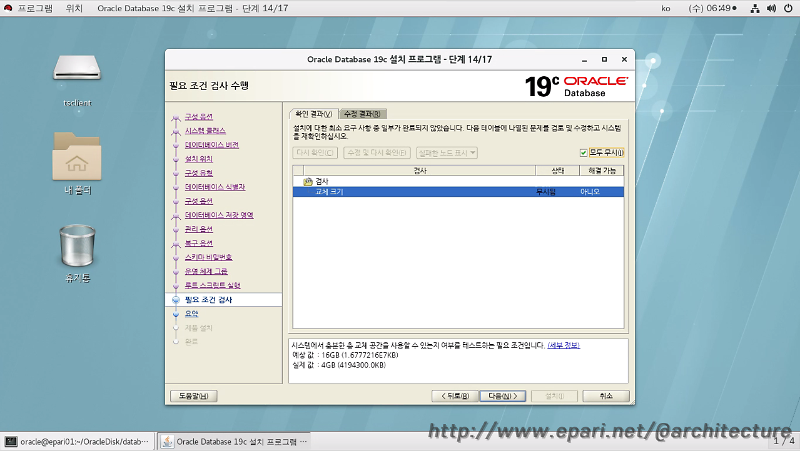The image size is (800, 451).
Task: Open the 휴지통 trash icon
Action: 77,245
